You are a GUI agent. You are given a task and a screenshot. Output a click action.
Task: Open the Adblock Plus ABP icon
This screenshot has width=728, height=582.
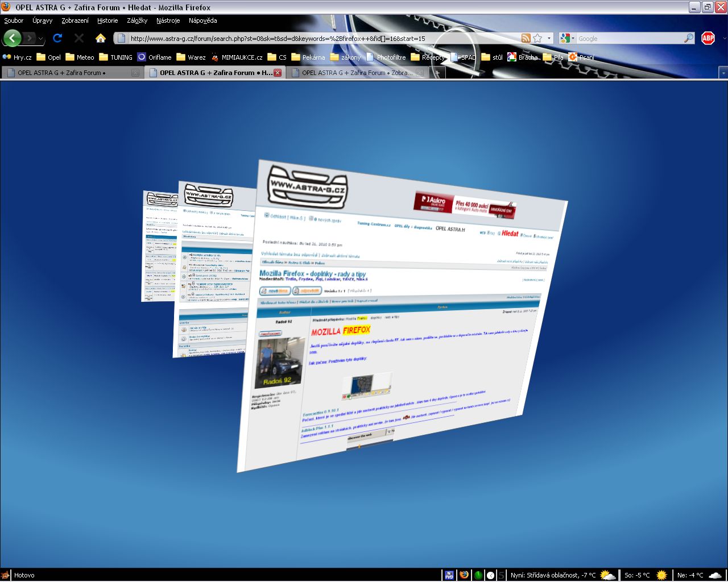click(708, 38)
